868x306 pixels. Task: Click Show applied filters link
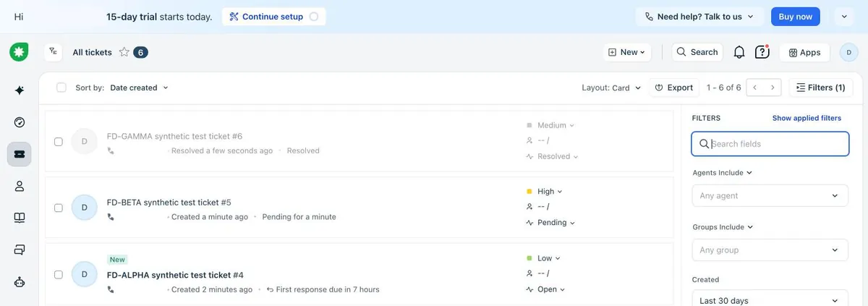tap(807, 118)
